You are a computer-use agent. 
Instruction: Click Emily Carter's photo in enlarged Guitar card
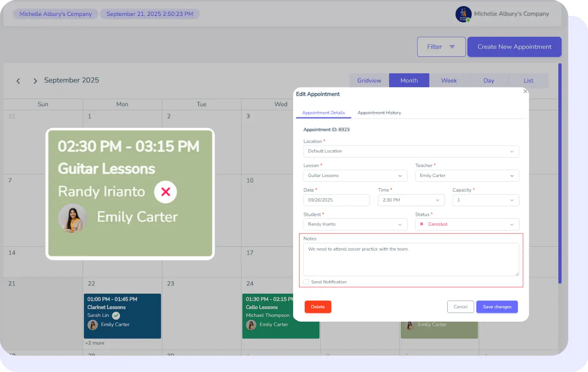pyautogui.click(x=73, y=218)
